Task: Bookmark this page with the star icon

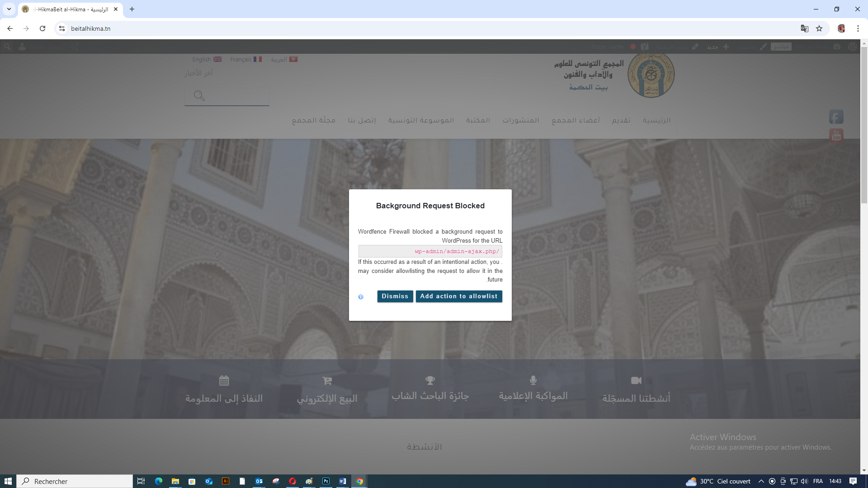Action: (819, 28)
